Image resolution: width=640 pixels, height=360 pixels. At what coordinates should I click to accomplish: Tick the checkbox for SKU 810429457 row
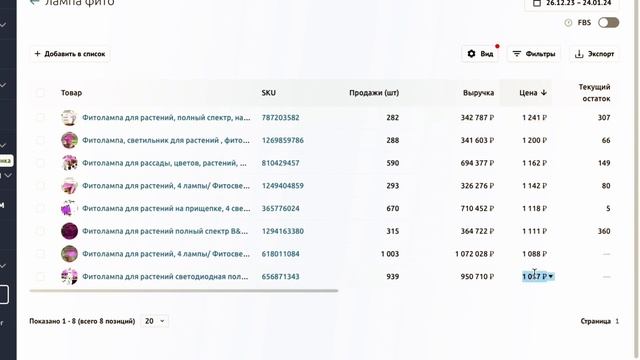pos(40,163)
